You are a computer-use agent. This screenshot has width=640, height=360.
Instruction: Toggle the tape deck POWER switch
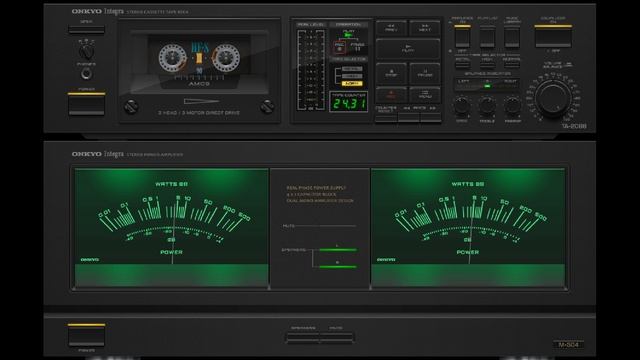[x=86, y=104]
